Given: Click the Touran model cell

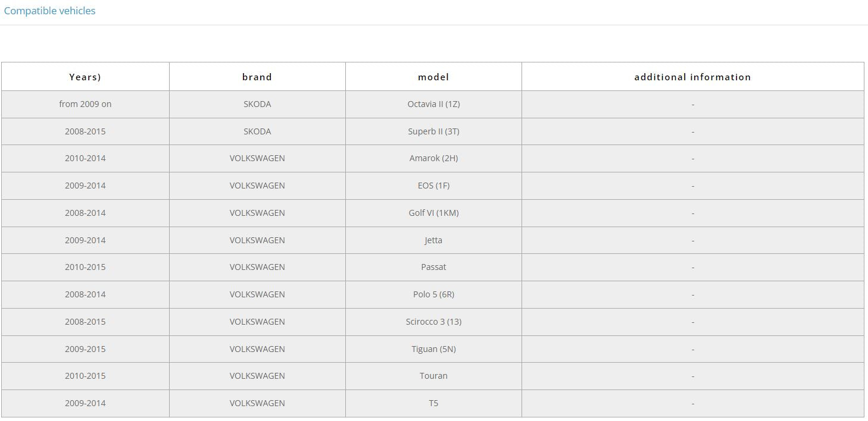Looking at the screenshot, I should 433,376.
